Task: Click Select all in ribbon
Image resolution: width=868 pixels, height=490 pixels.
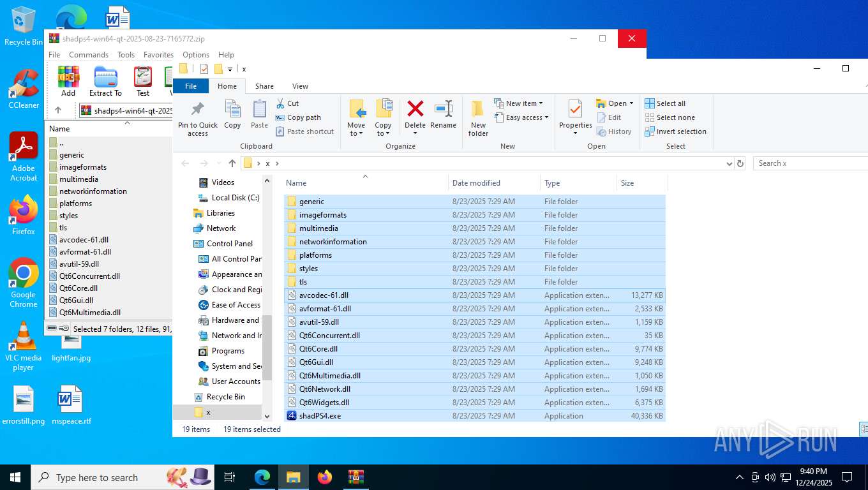Action: 665,103
